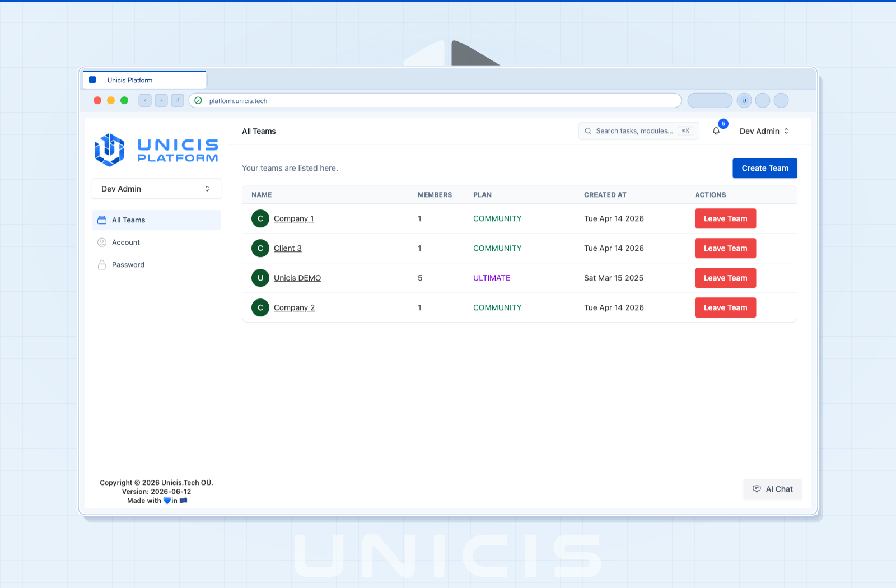Go to All Teams in the sidebar

click(x=156, y=220)
